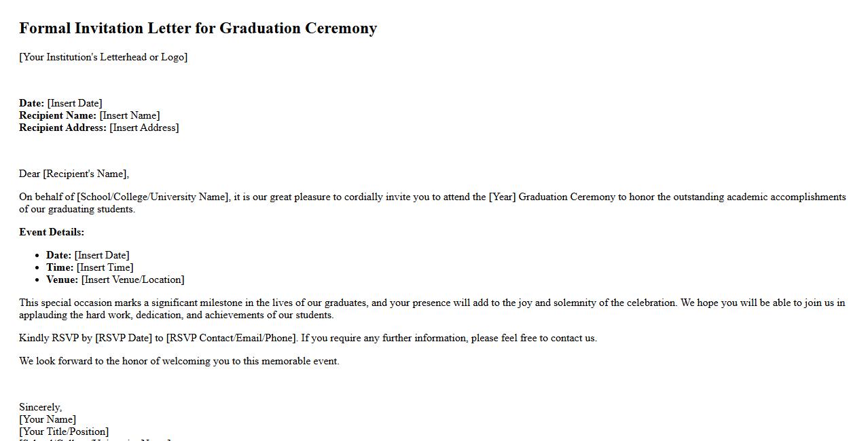Image resolution: width=868 pixels, height=441 pixels.
Task: Click the [Your Title/Position] placeholder
Action: point(64,432)
